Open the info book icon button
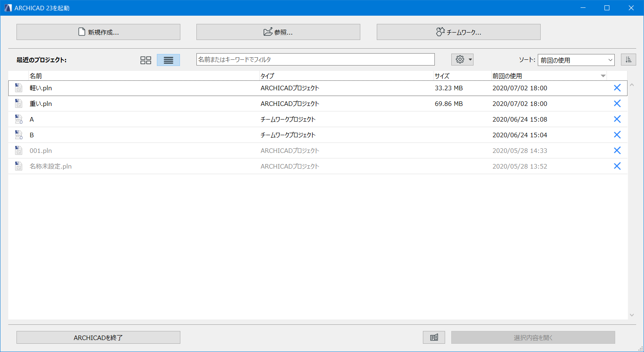 pyautogui.click(x=434, y=338)
